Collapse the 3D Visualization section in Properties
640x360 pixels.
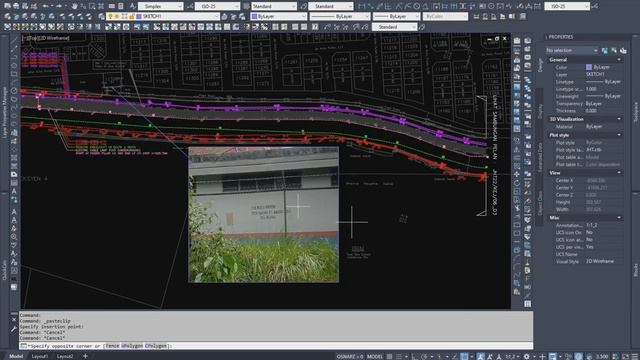coord(619,119)
